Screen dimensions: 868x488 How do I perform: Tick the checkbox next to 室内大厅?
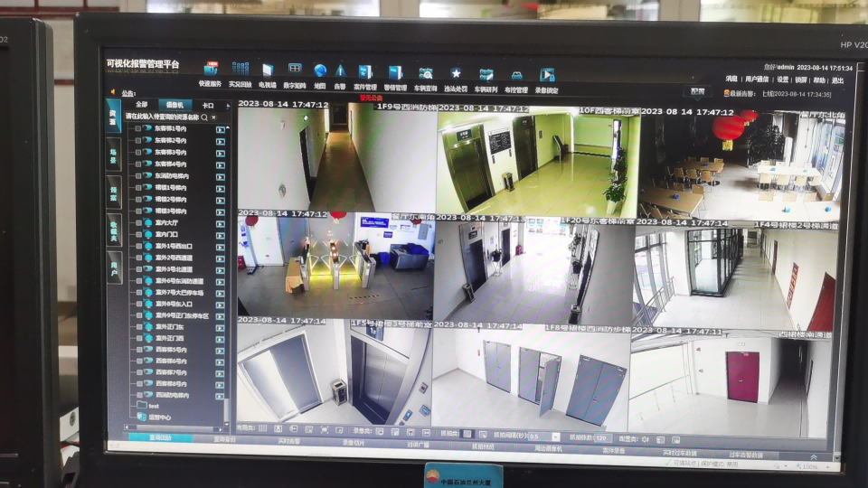(x=138, y=222)
